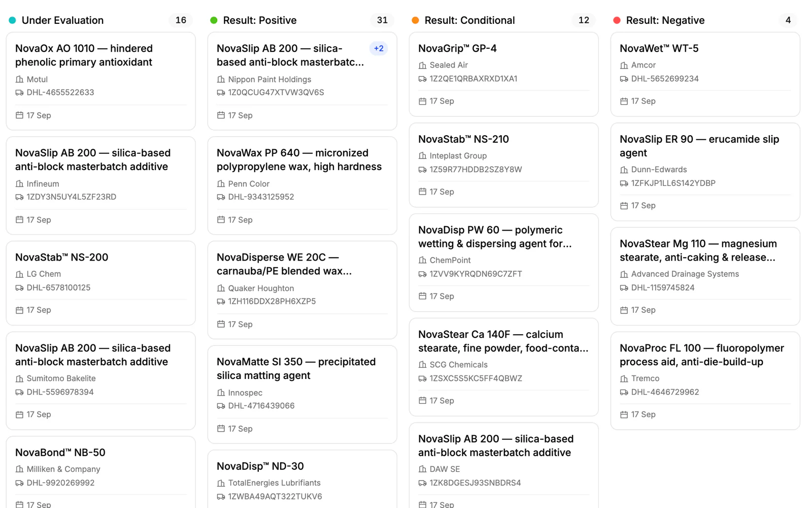Image resolution: width=812 pixels, height=508 pixels.
Task: Click the truck icon beside 1Z59R77HDDB2SZ8Y8W
Action: (x=422, y=170)
